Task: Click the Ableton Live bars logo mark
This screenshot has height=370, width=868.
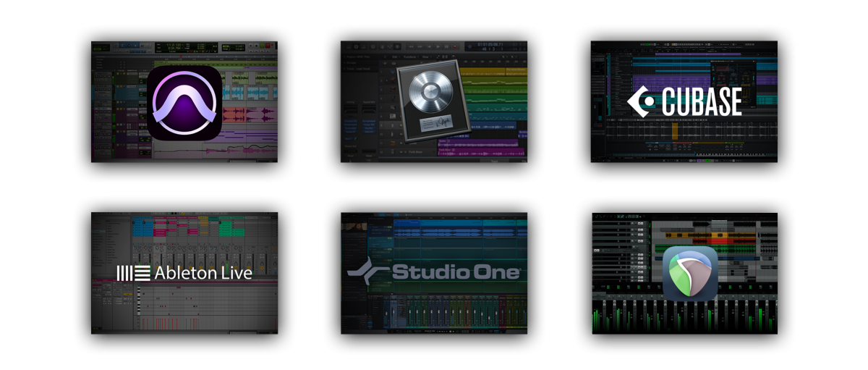Action: coord(134,273)
